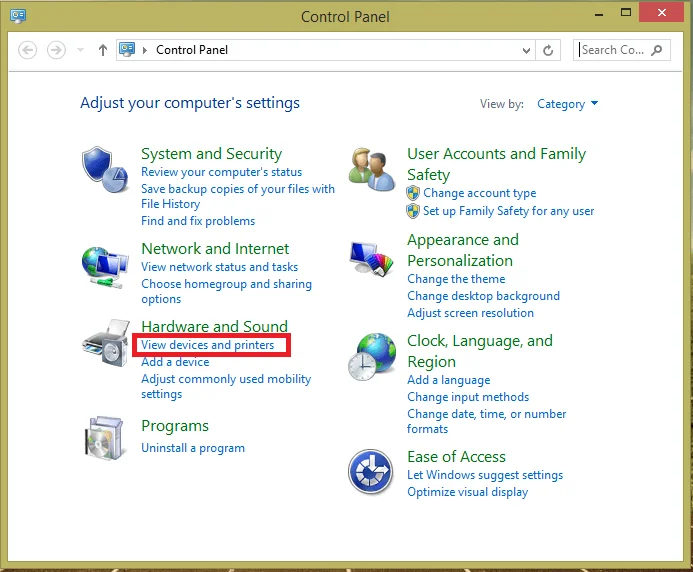This screenshot has height=572, width=693.
Task: Open the System and Security shield icon
Action: coord(105,170)
